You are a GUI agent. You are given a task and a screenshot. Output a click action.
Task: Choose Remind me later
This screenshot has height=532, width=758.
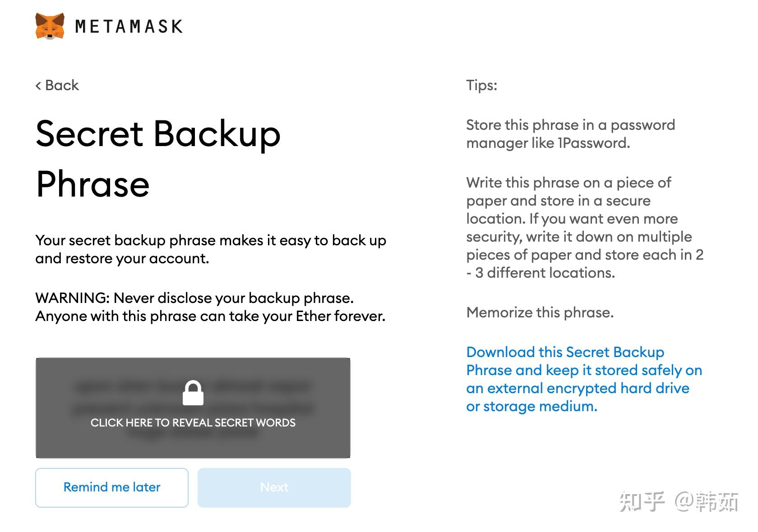coord(112,487)
